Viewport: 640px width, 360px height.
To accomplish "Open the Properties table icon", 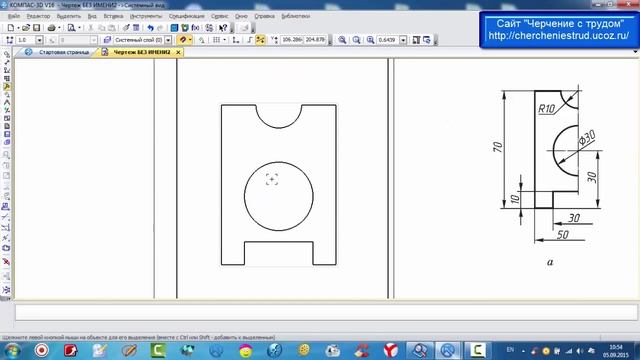I will tap(136, 28).
